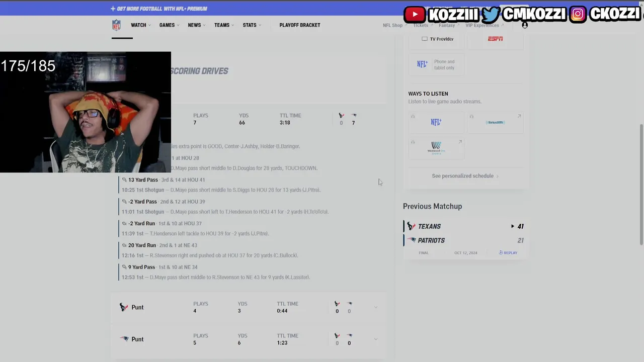Click the REPLAY link for Oct 12 matchup

click(x=508, y=252)
